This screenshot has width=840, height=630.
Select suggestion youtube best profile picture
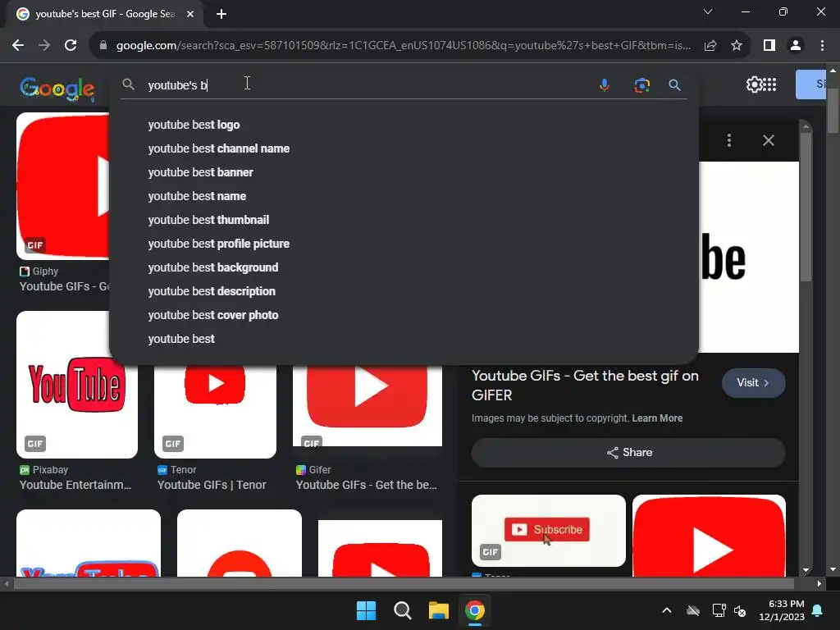tap(404, 244)
